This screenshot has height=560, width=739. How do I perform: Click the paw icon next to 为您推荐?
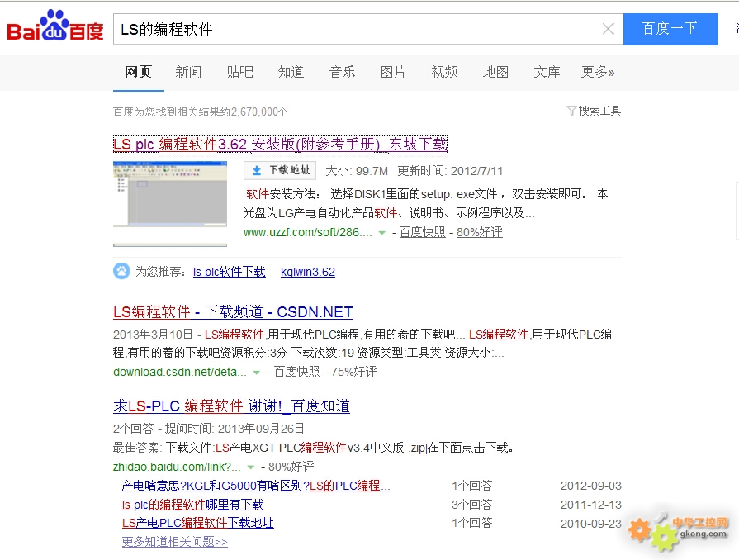click(121, 271)
